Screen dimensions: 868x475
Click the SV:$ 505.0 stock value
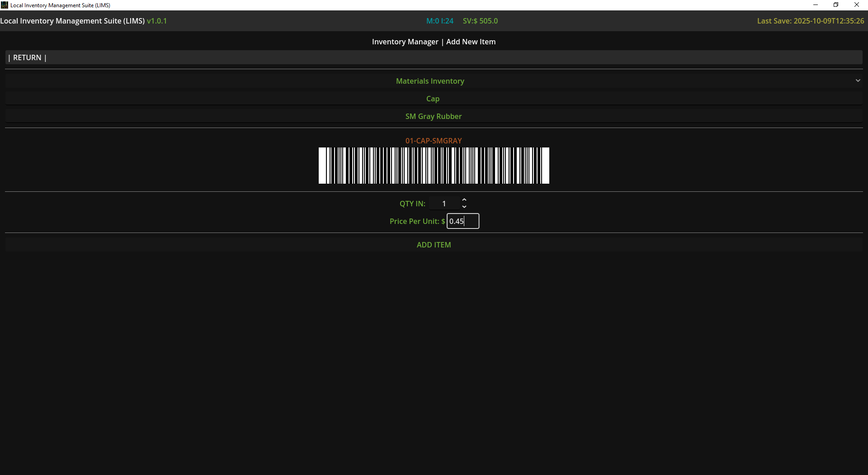tap(480, 21)
